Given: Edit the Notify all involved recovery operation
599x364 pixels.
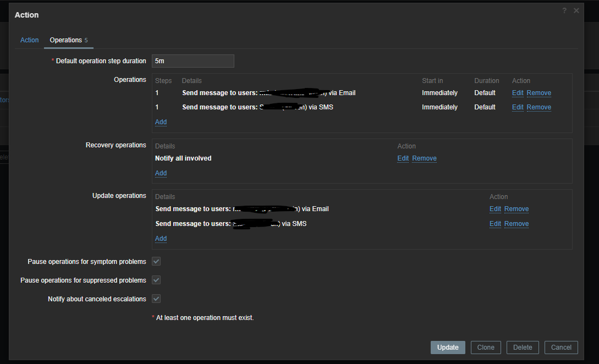Looking at the screenshot, I should point(403,158).
